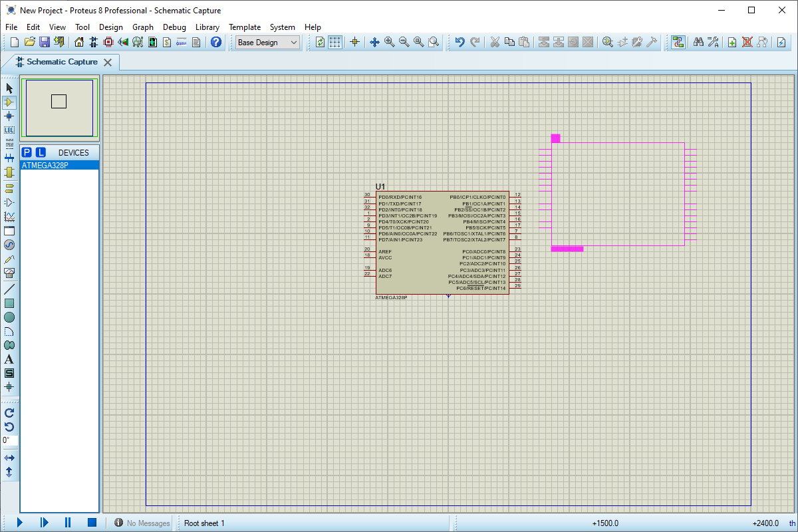Click the search binoculars icon

point(698,42)
